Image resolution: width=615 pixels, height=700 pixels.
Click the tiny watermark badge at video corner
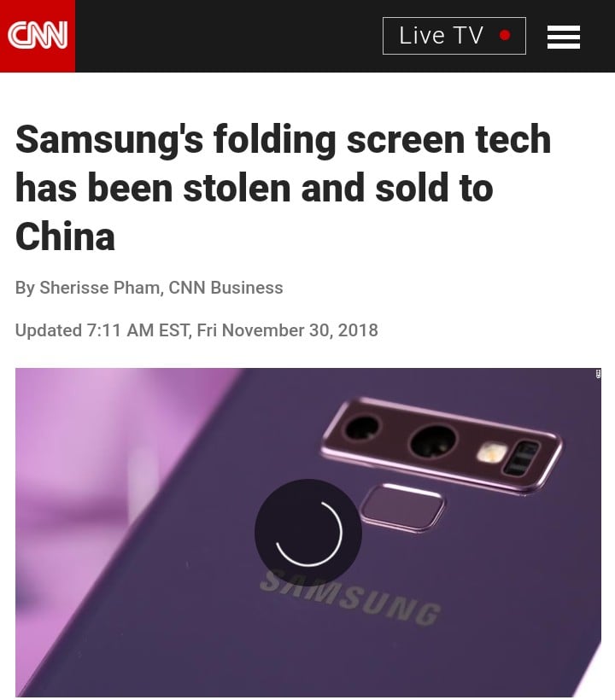click(x=598, y=374)
